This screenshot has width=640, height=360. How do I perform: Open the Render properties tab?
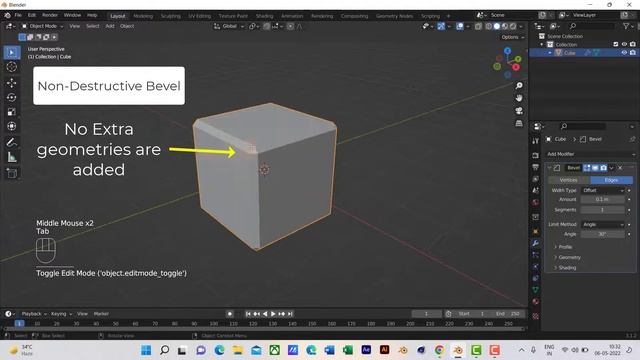coord(536,156)
